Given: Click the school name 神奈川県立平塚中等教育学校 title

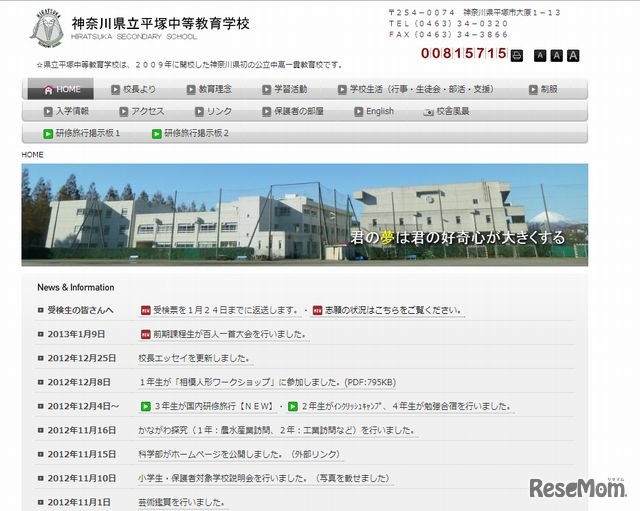Looking at the screenshot, I should pos(160,23).
